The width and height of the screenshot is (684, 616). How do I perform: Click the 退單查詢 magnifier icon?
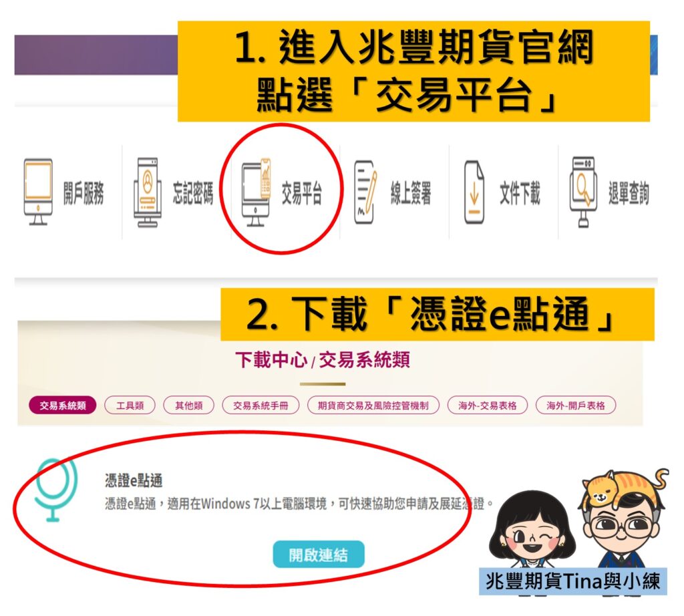584,192
